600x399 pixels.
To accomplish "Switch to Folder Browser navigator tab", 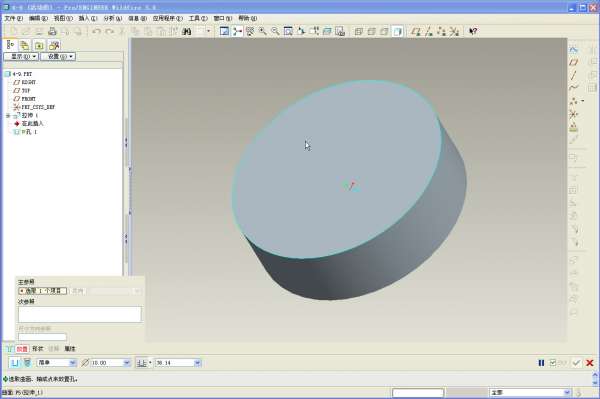I will tap(24, 46).
